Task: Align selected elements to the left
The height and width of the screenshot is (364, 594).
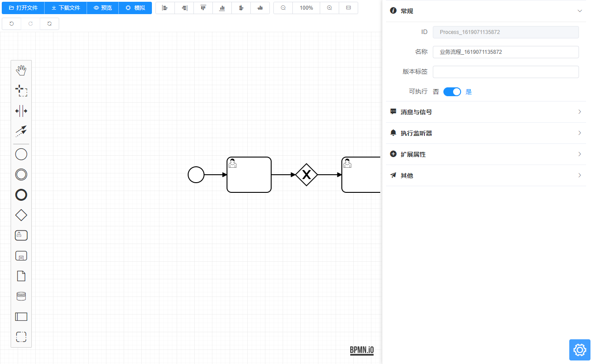Action: pos(165,8)
